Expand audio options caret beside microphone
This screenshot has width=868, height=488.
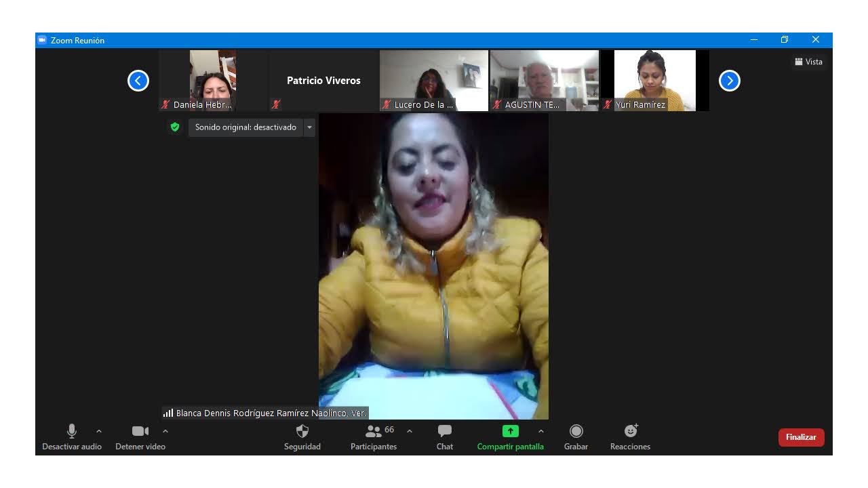coord(99,431)
